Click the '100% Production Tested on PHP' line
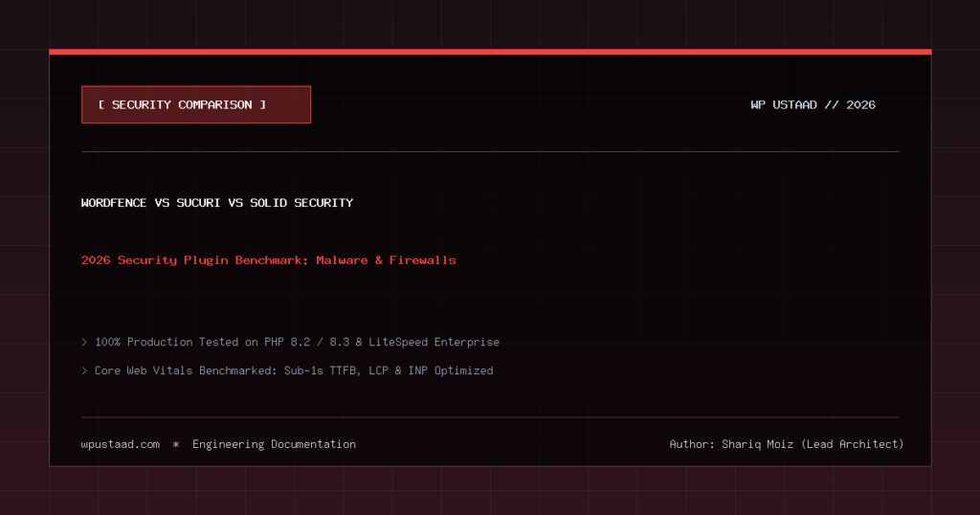The height and width of the screenshot is (515, 980). coord(291,342)
